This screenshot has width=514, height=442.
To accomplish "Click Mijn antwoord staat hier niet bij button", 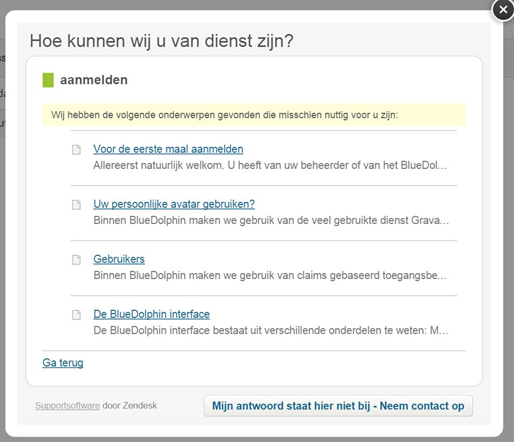I will (x=338, y=406).
